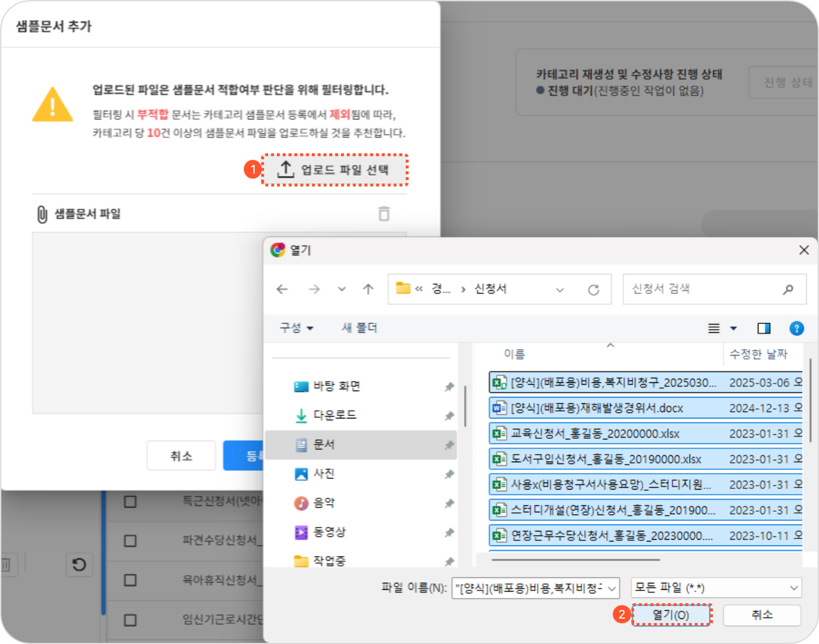Open the 모든 파일 file type dropdown
The width and height of the screenshot is (819, 644).
click(x=716, y=588)
